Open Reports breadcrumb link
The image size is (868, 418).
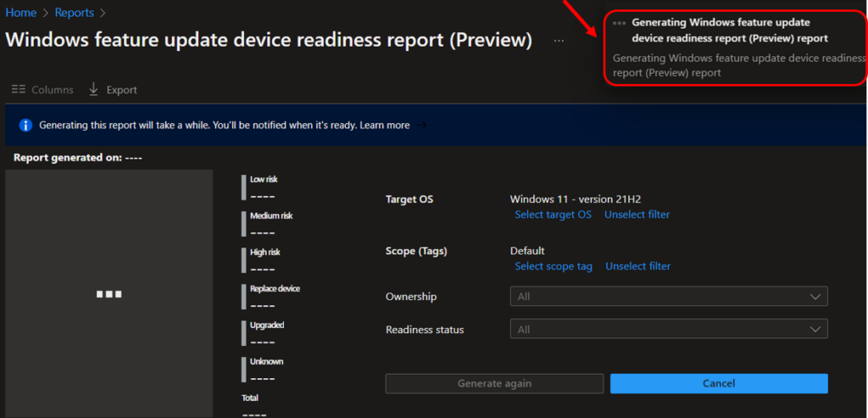(x=75, y=12)
